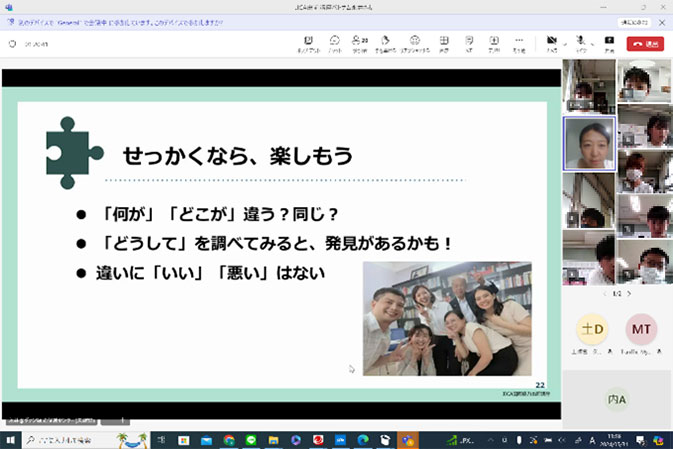Select the MT participant avatar
Image resolution: width=673 pixels, height=449 pixels.
tap(641, 329)
